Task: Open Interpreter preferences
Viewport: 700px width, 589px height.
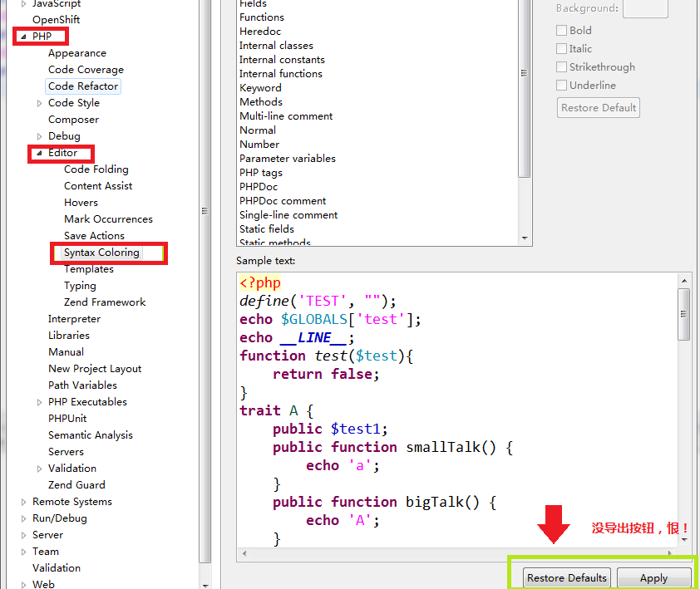Action: tap(74, 319)
